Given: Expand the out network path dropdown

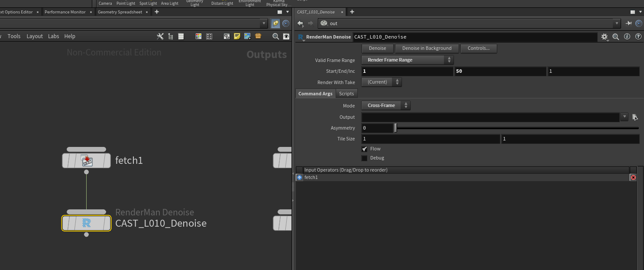Looking at the screenshot, I should [617, 23].
